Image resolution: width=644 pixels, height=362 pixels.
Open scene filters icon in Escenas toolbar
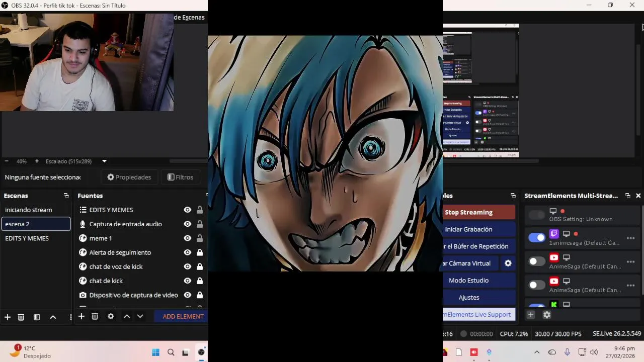[37, 317]
